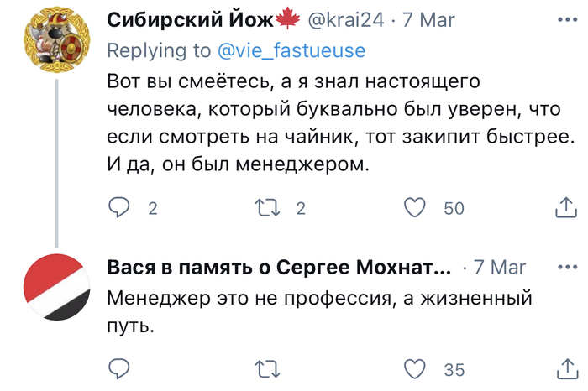Viewport: 588px width, 391px height.
Task: Open the @vie_fastueuse profile link
Action: pos(291,50)
